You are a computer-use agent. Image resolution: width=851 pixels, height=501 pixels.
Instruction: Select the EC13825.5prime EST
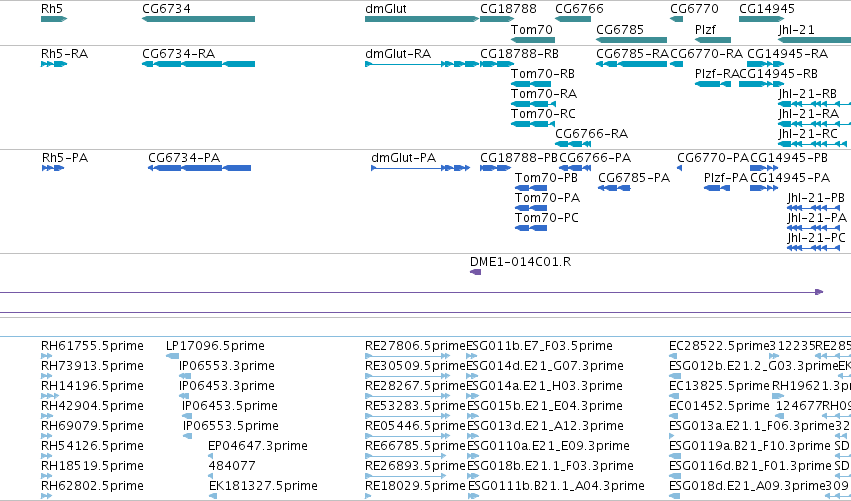(672, 396)
